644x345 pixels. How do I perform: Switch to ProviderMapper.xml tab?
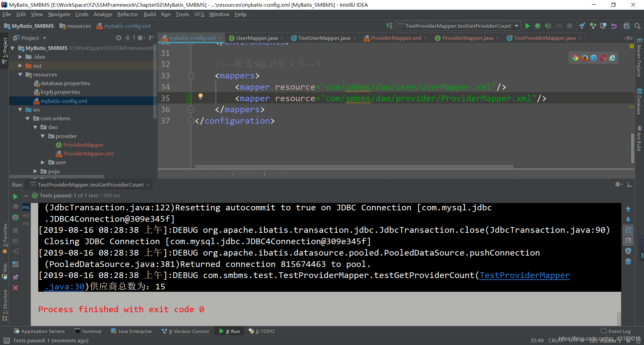tap(396, 38)
